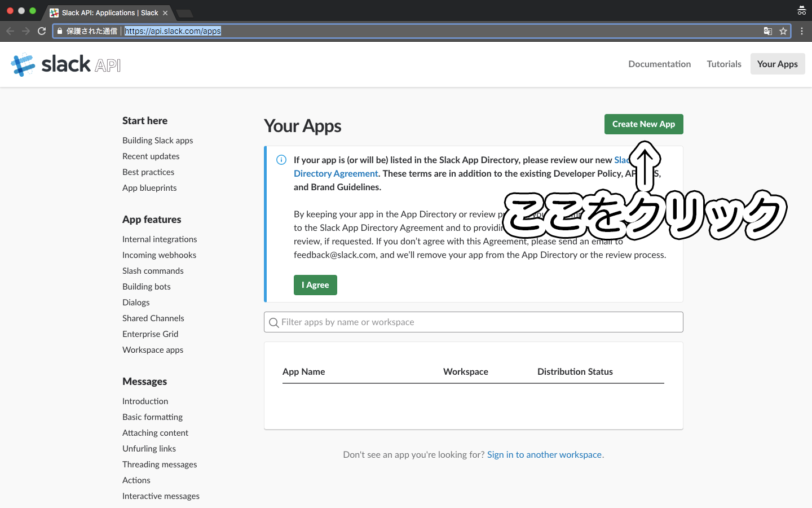The height and width of the screenshot is (508, 812).
Task: Open Shared Channels sidebar link
Action: (x=153, y=318)
